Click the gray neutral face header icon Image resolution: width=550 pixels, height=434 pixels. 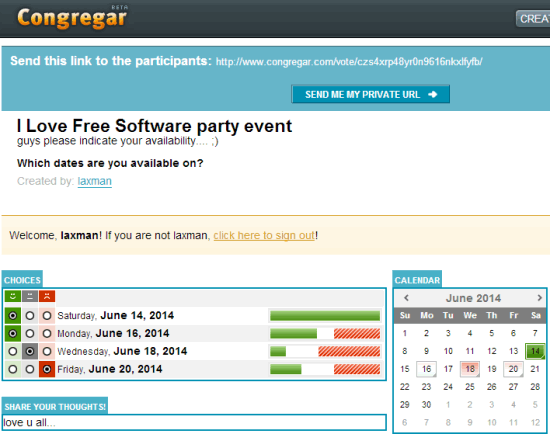tap(30, 296)
